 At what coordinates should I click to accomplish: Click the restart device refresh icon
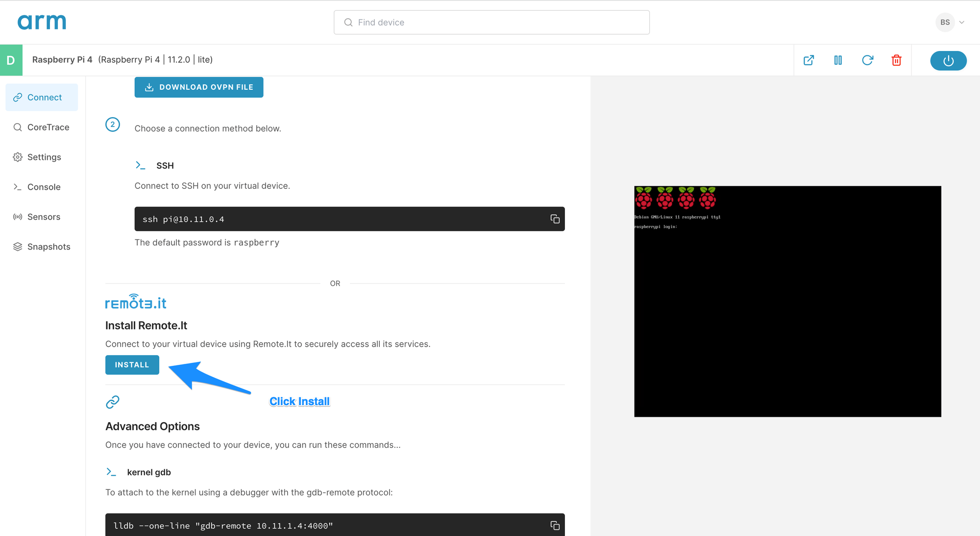tap(867, 60)
